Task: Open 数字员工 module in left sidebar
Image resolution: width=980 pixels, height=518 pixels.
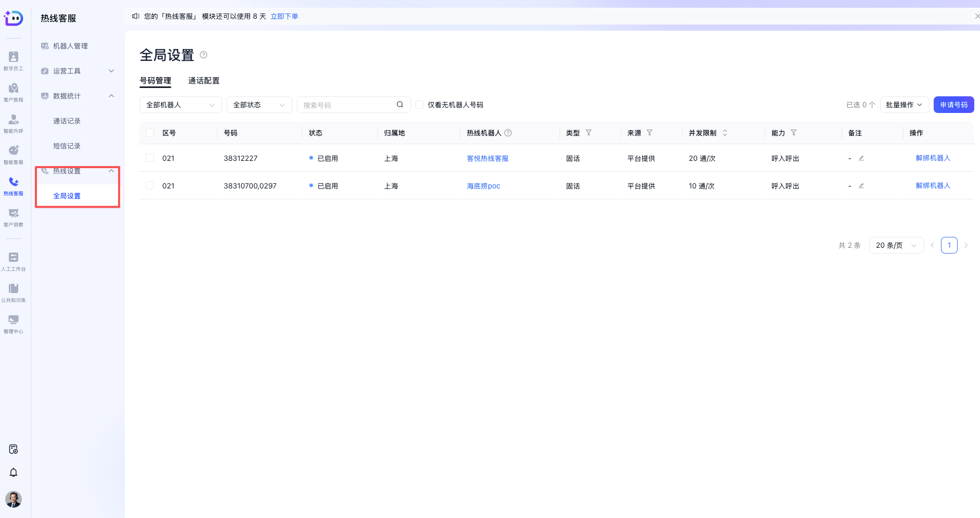Action: 14,60
